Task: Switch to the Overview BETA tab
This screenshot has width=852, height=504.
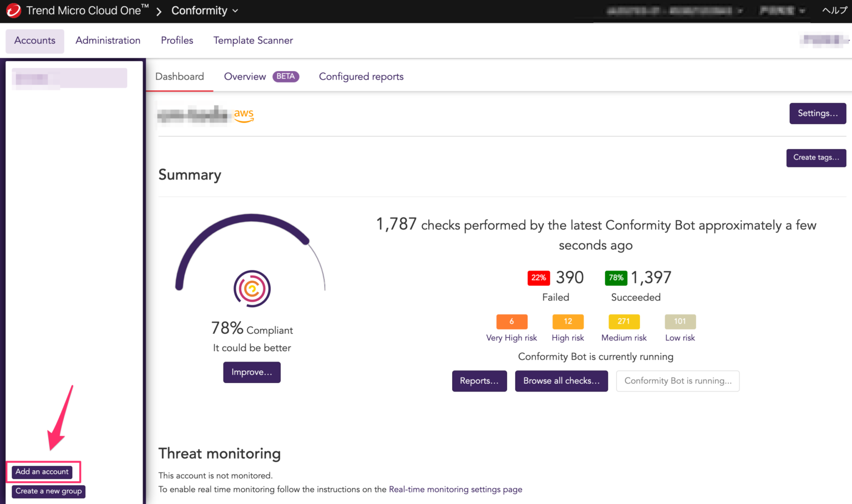Action: pos(245,77)
